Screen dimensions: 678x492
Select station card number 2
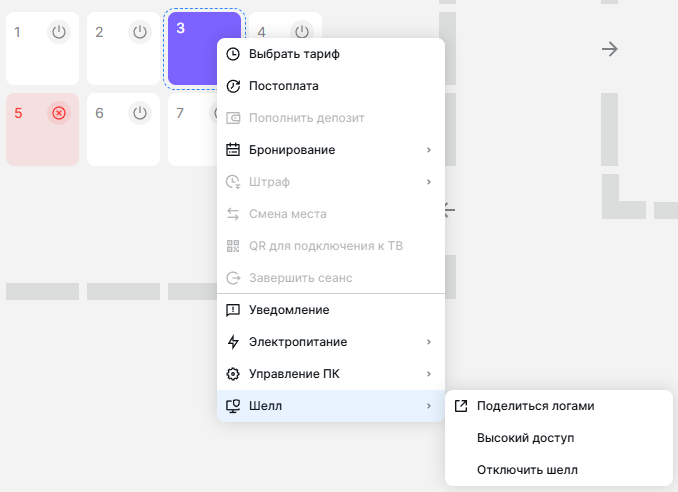(123, 48)
